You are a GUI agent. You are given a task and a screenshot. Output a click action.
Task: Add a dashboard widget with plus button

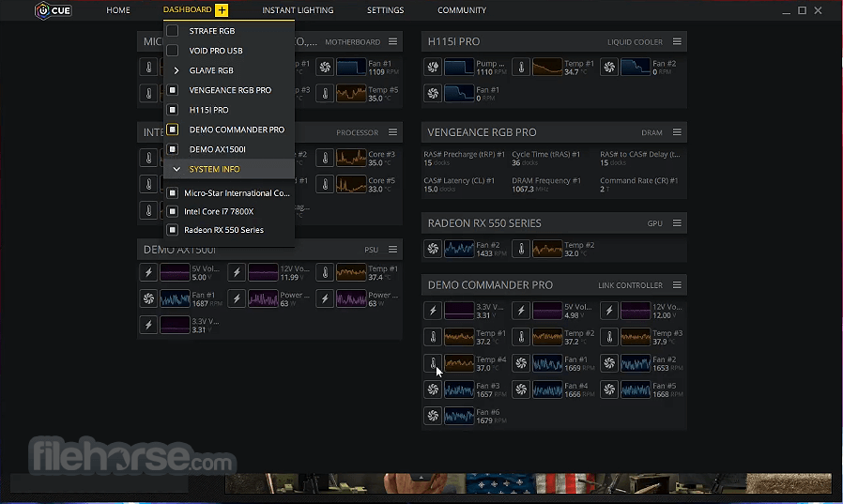coord(222,9)
